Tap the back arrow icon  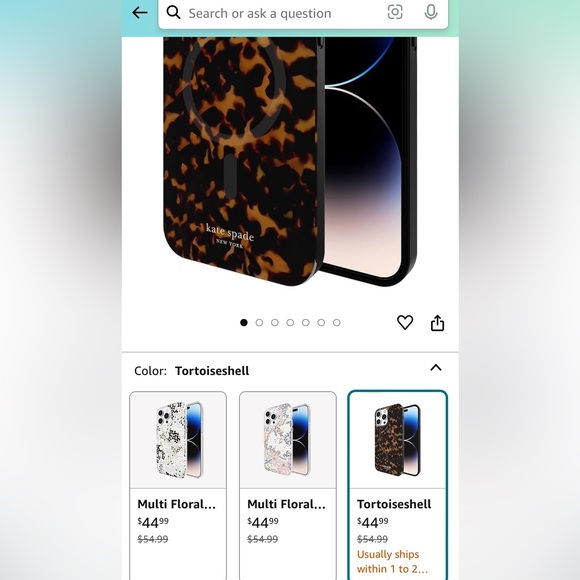pyautogui.click(x=139, y=13)
